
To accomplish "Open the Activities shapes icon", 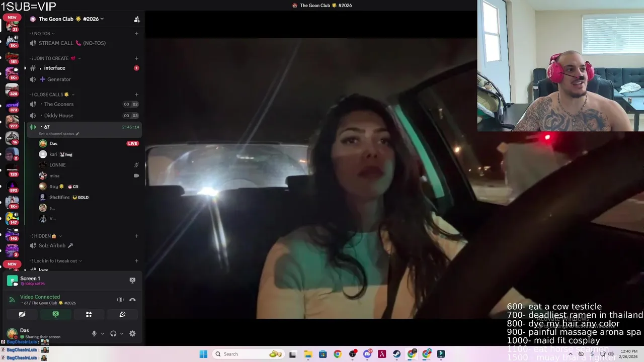I will [89, 314].
